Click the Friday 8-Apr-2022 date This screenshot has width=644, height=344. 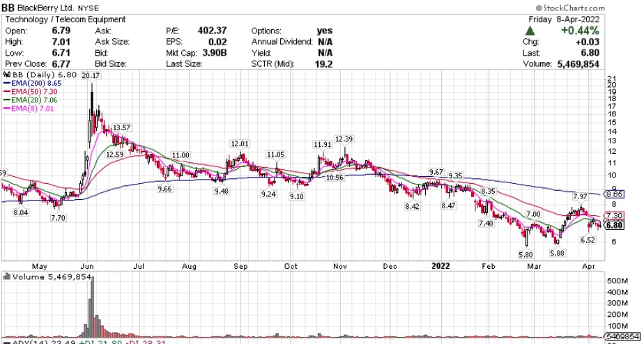pyautogui.click(x=565, y=19)
